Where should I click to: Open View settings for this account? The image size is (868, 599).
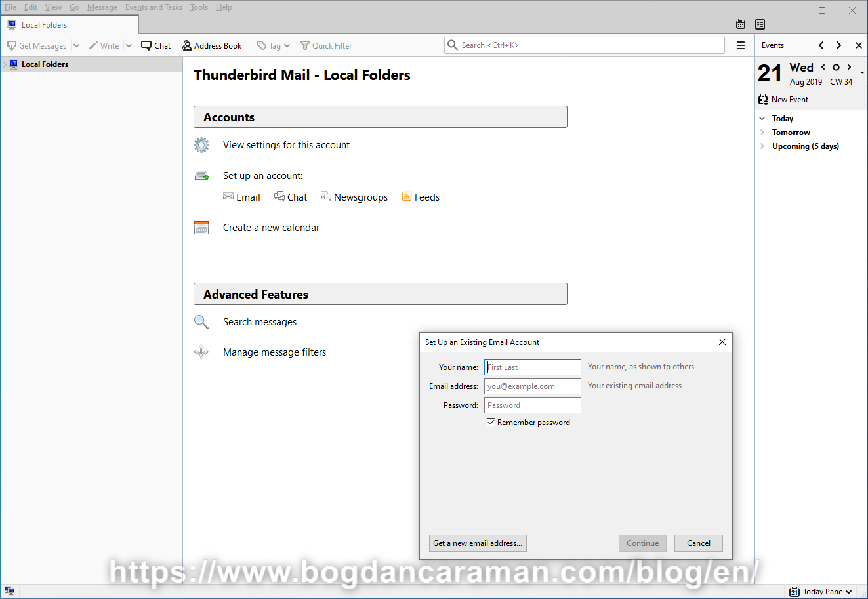(286, 145)
